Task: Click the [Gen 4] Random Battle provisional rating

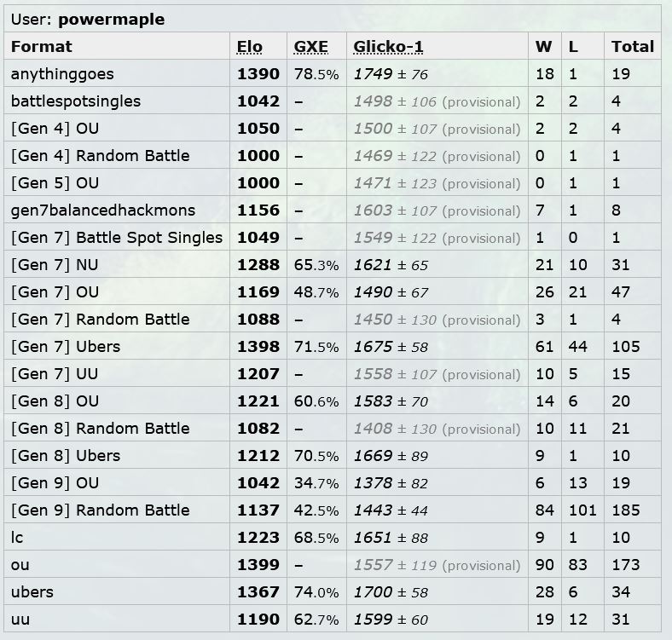Action: pos(437,156)
